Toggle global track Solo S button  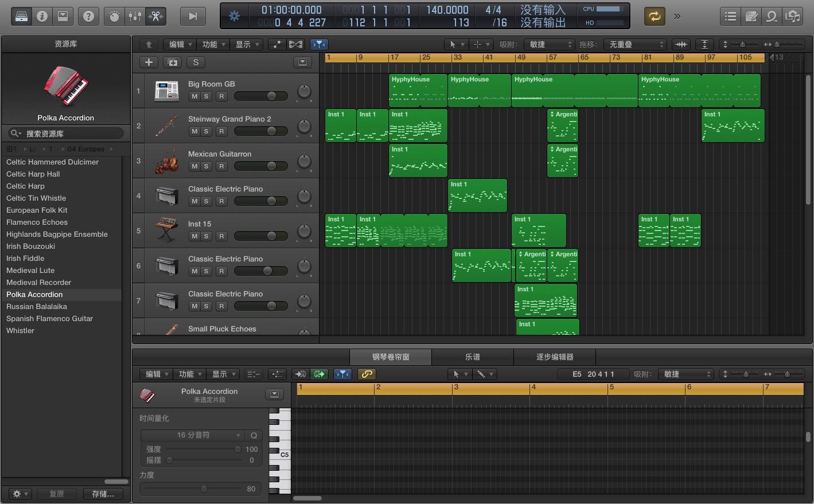(196, 62)
